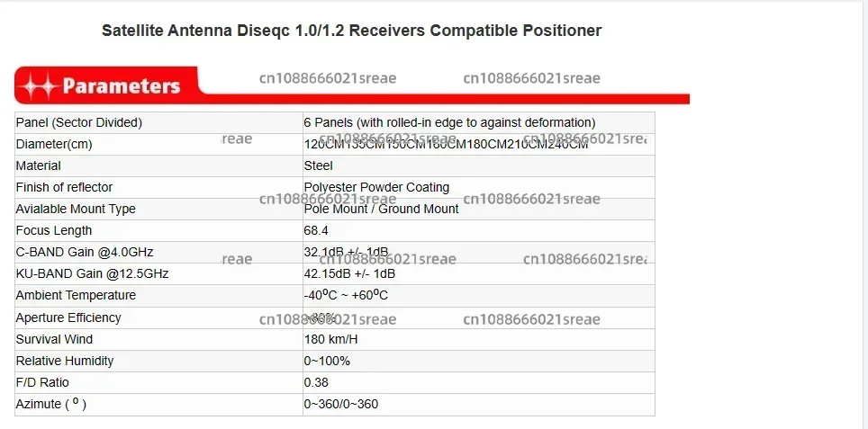Select the '0~360/0~360' azimuth value
The height and width of the screenshot is (429, 868).
[341, 404]
